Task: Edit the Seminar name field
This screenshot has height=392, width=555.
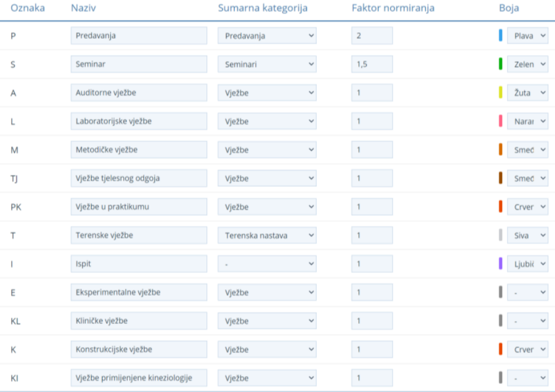Action: 138,64
